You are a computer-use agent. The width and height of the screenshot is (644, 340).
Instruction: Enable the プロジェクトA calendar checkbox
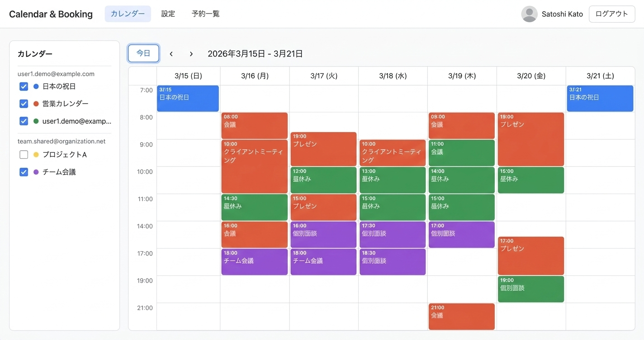point(24,154)
